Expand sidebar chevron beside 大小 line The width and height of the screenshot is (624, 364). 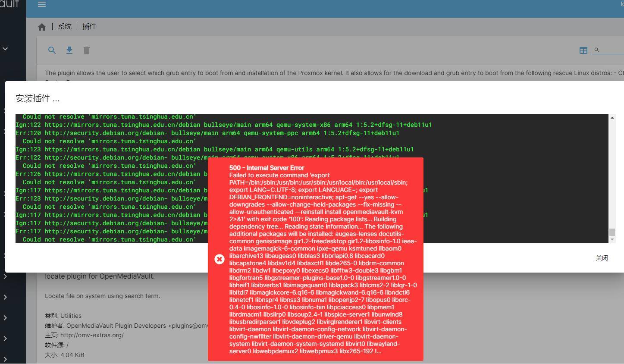click(x=5, y=359)
